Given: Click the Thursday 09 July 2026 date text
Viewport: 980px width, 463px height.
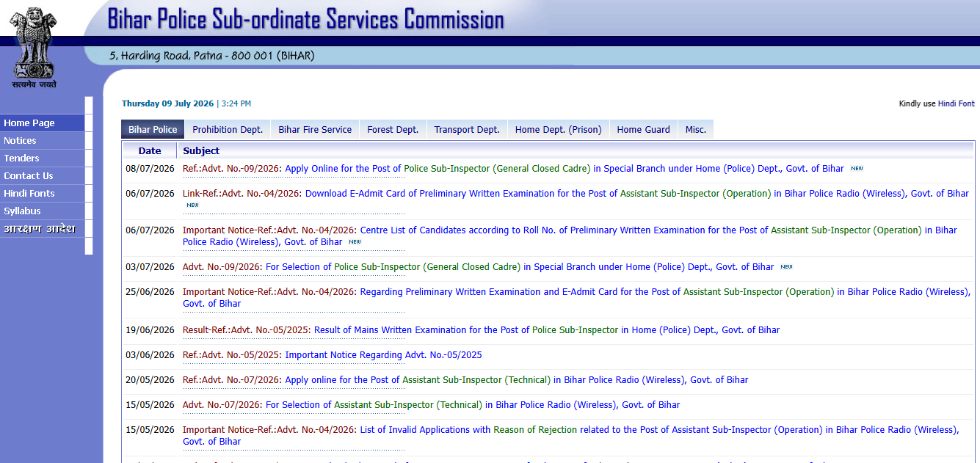Looking at the screenshot, I should coord(167,104).
